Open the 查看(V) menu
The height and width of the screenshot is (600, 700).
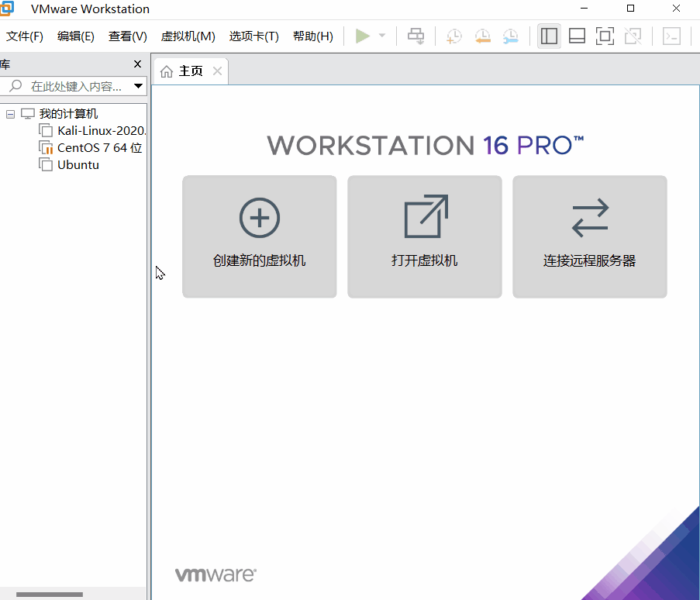pyautogui.click(x=128, y=36)
